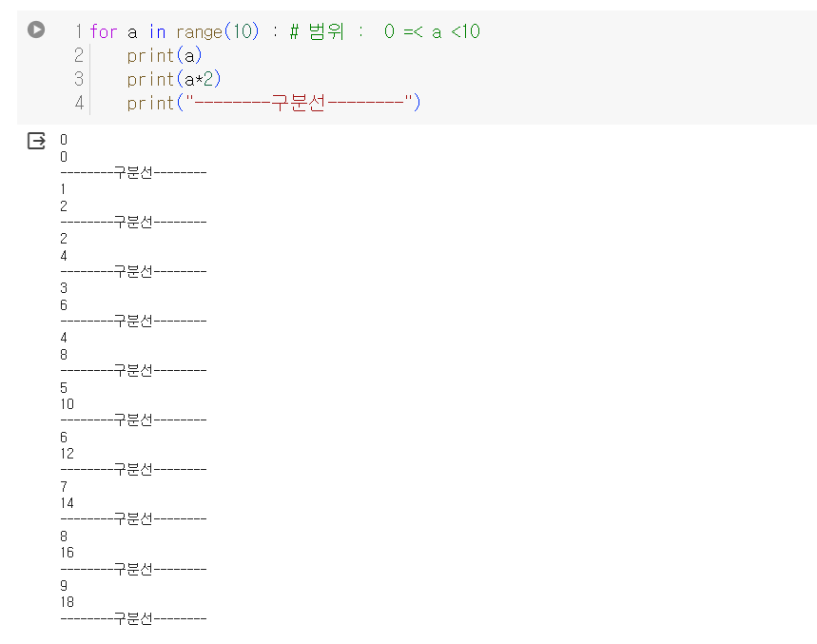Viewport: 817px width, 644px height.
Task: Click code line 2 'print(a)'
Action: 165,55
